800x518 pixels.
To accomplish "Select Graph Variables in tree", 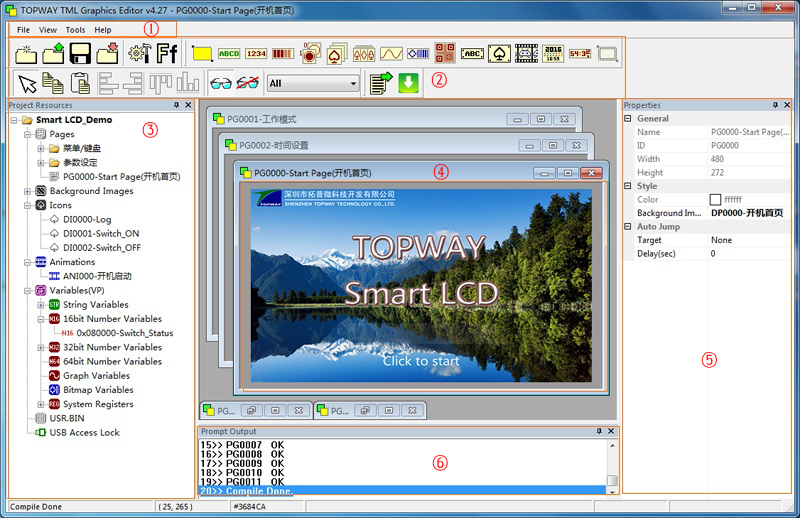I will pos(96,376).
